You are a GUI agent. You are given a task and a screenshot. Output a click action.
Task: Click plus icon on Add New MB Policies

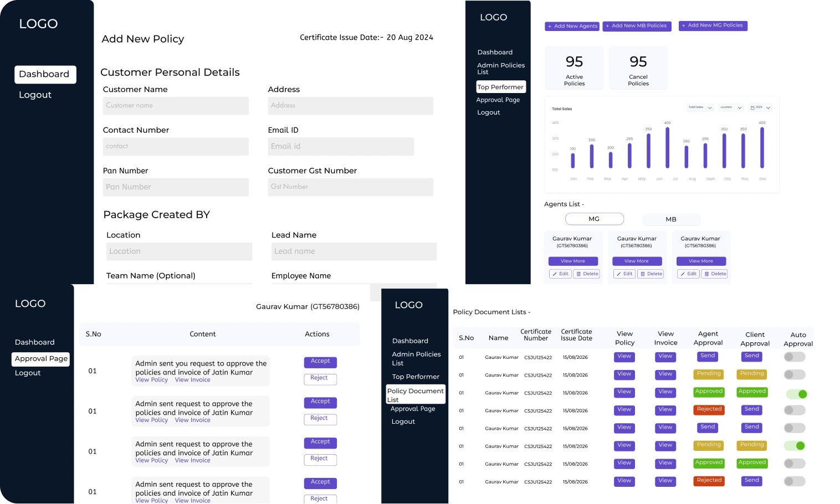tap(607, 26)
